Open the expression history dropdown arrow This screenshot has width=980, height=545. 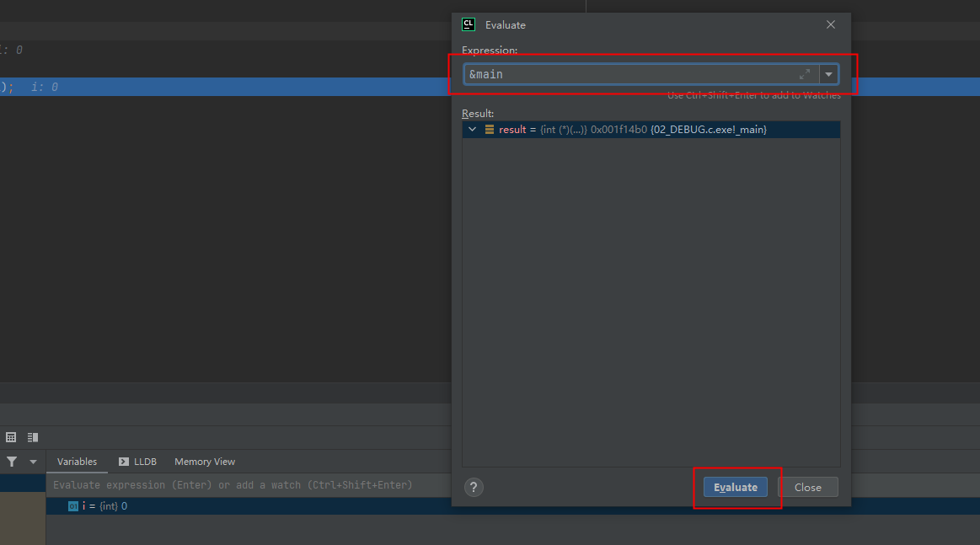[x=829, y=74]
